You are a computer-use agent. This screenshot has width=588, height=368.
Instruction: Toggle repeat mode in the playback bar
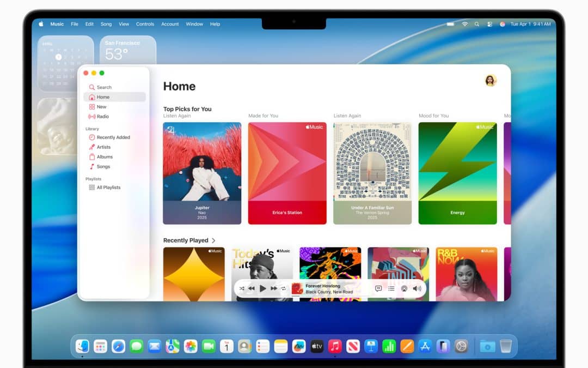284,288
